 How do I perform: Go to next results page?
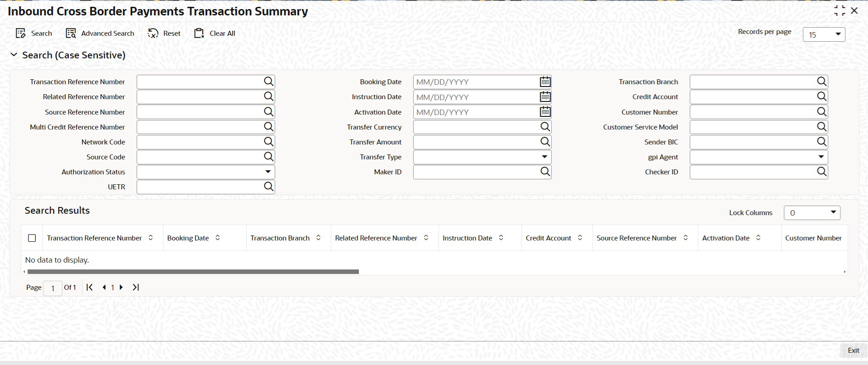pos(121,287)
